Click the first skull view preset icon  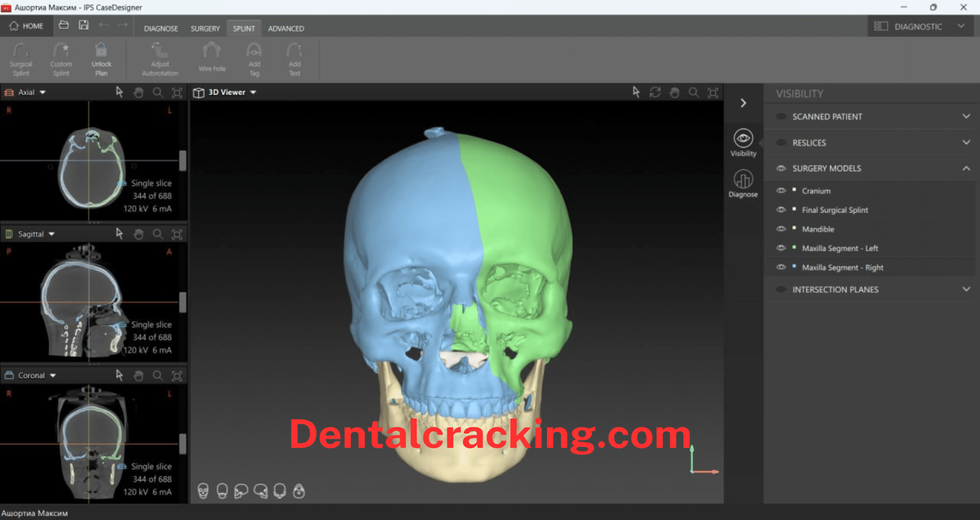coord(203,491)
